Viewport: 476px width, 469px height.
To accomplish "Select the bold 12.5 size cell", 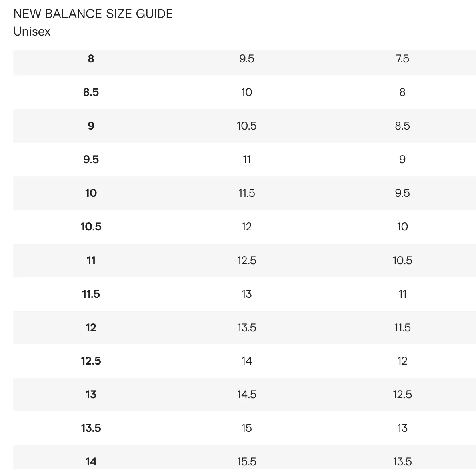I will pos(91,361).
